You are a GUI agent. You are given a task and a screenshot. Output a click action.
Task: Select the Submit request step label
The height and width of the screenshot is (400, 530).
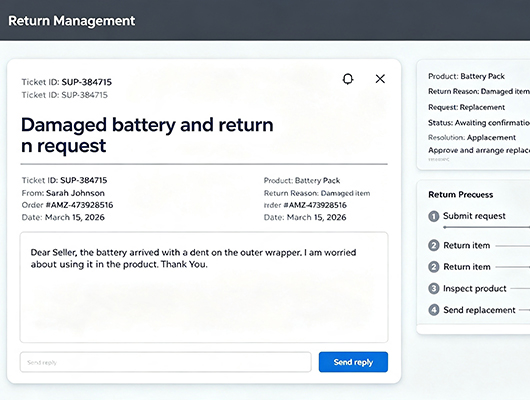[474, 216]
